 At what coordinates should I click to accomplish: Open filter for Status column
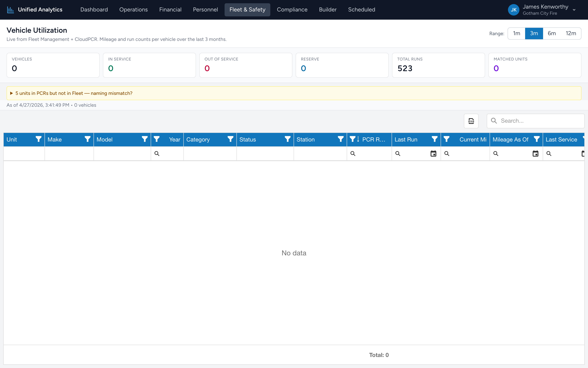[287, 139]
